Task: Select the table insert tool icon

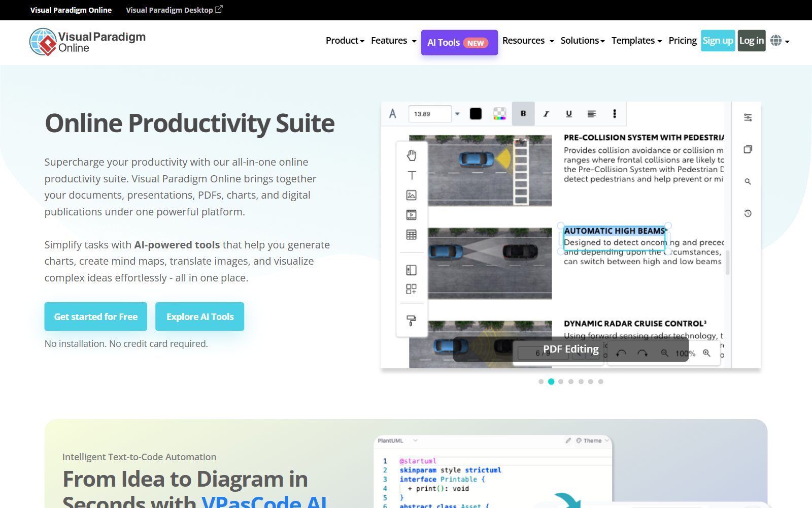Action: (412, 235)
